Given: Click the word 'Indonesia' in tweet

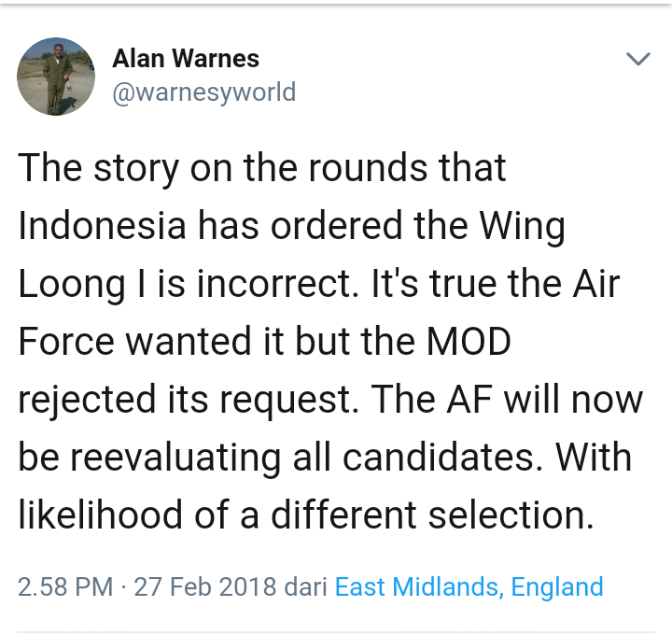Looking at the screenshot, I should 102,226.
